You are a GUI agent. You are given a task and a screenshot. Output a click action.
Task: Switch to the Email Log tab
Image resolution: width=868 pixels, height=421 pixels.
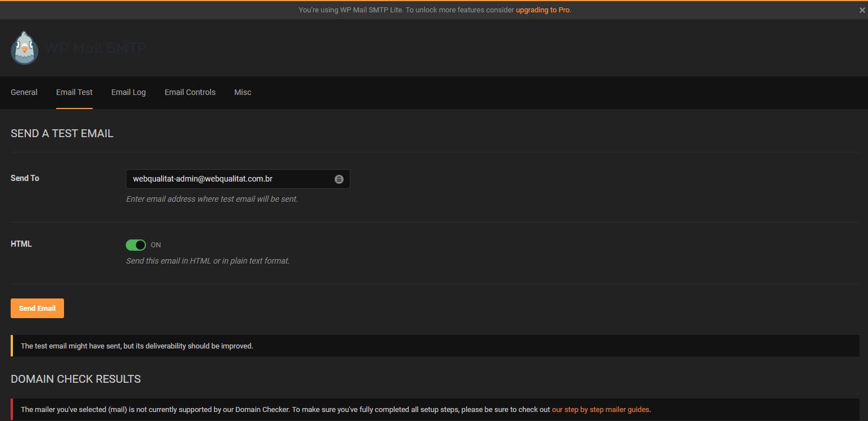(129, 92)
